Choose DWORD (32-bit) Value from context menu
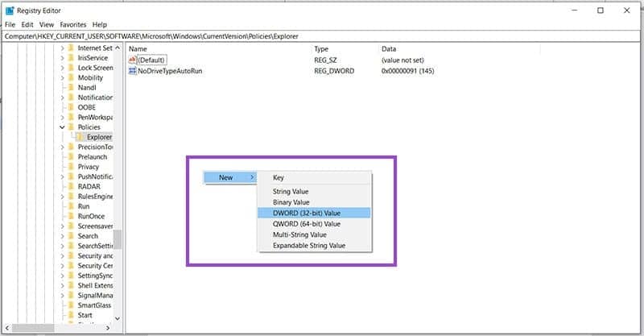Screen dimensions: 644x336 [x=306, y=213]
